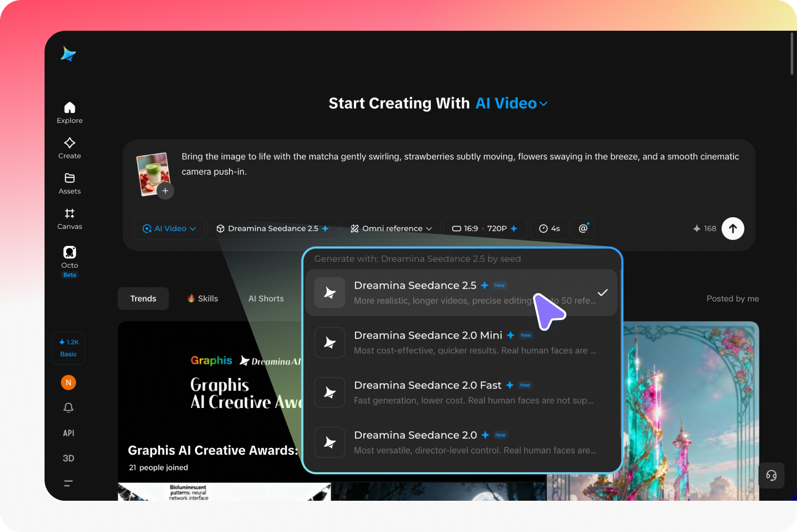Open the Dreamina Seedance 2.5 model selector

pyautogui.click(x=272, y=228)
